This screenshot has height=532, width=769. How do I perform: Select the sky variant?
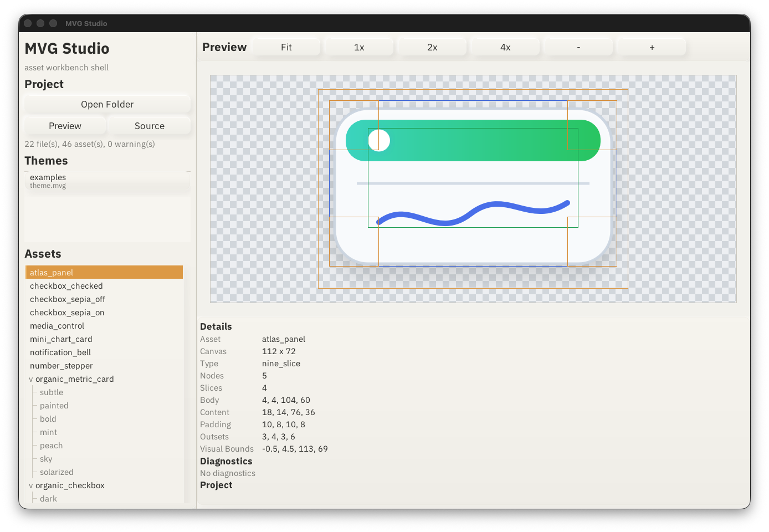click(x=46, y=459)
